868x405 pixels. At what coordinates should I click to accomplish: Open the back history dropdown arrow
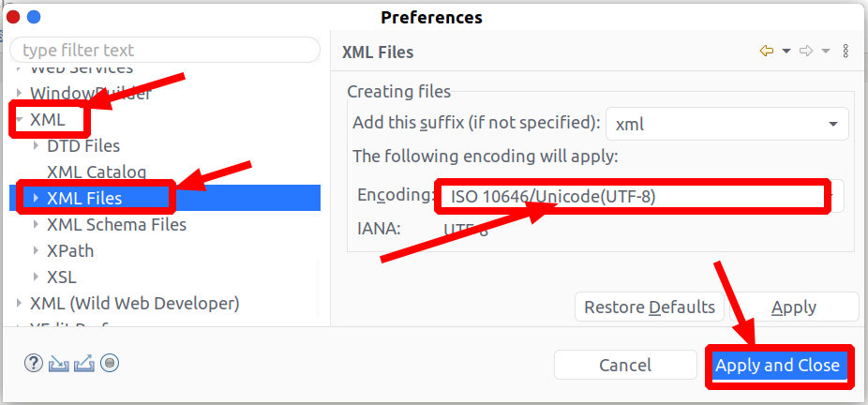(x=786, y=52)
